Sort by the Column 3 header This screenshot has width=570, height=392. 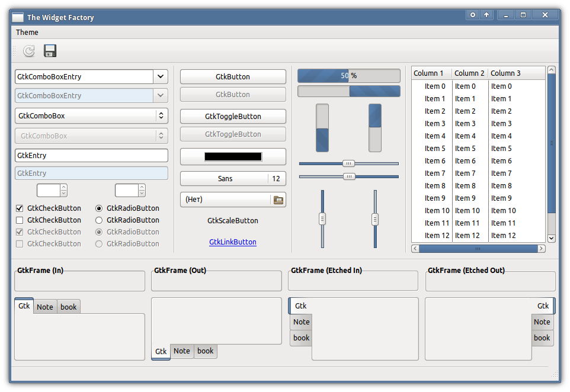[x=516, y=73]
